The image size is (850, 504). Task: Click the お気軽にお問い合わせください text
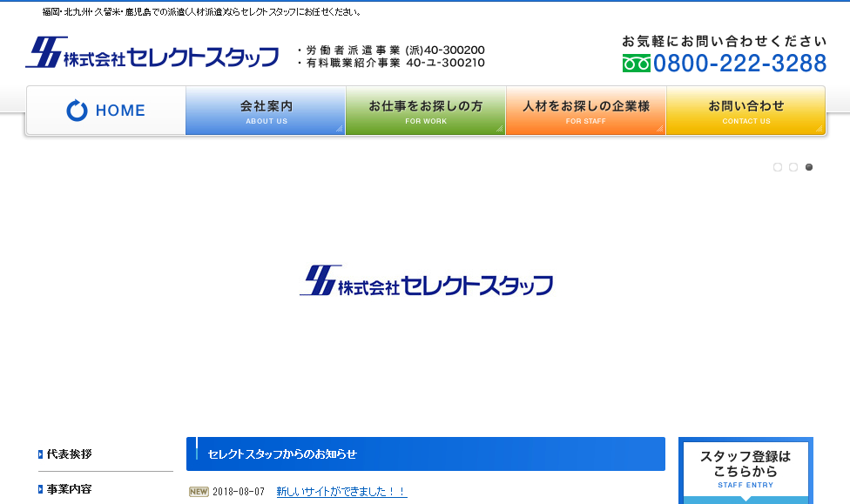point(725,41)
